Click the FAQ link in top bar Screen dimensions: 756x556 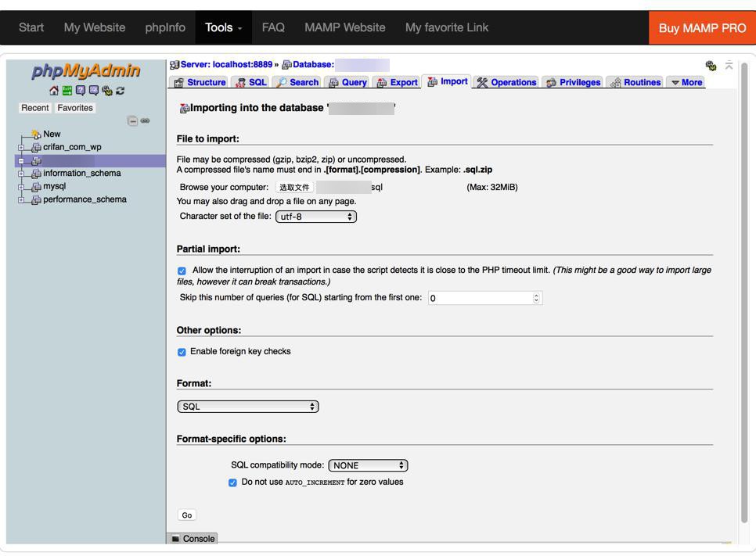coord(273,27)
